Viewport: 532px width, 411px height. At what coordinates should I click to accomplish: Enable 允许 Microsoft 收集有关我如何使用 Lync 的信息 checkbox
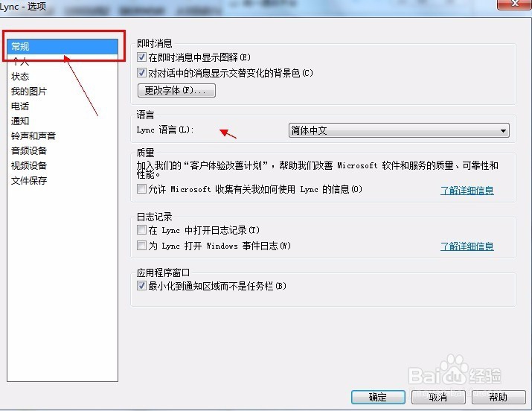tap(141, 188)
